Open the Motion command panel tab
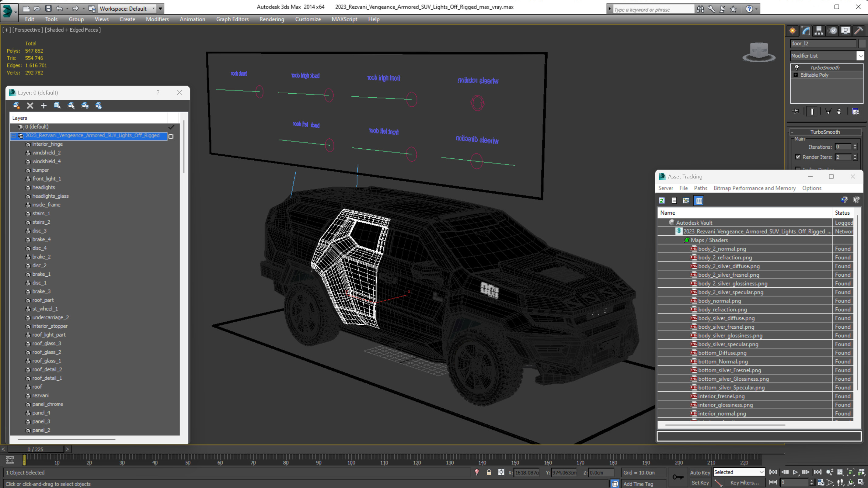Viewport: 868px width, 488px height. 833,31
